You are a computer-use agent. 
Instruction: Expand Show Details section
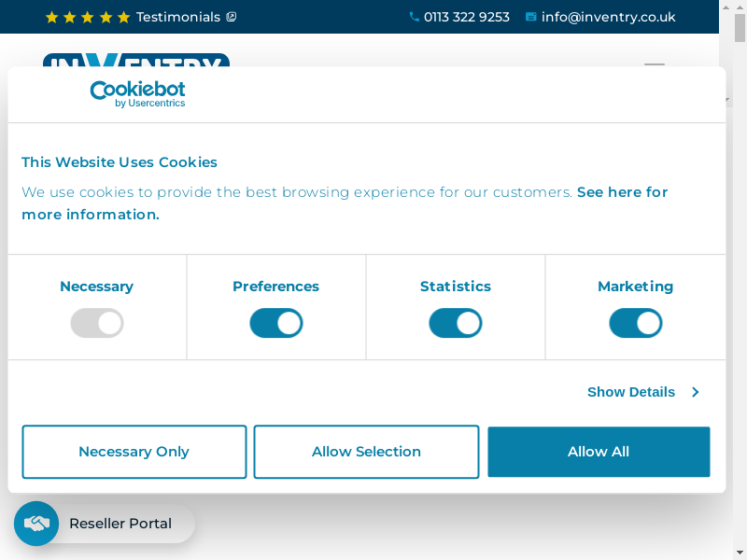pos(630,392)
